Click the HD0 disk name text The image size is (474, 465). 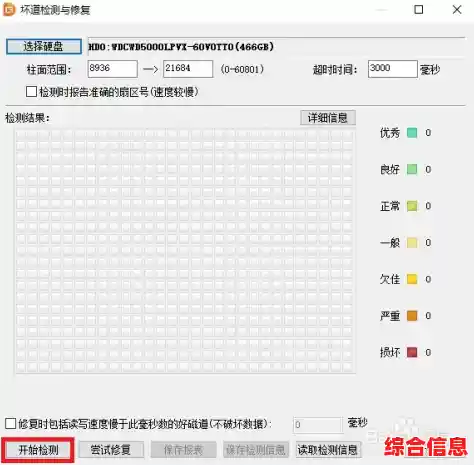pos(181,47)
